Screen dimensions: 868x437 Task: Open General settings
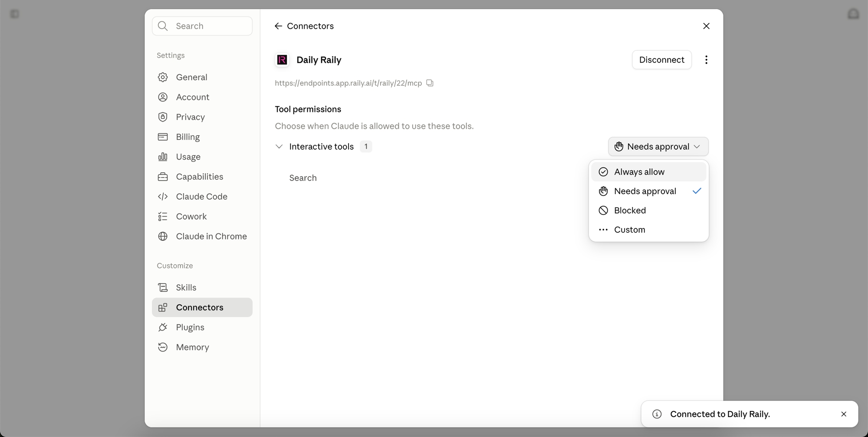click(x=202, y=77)
